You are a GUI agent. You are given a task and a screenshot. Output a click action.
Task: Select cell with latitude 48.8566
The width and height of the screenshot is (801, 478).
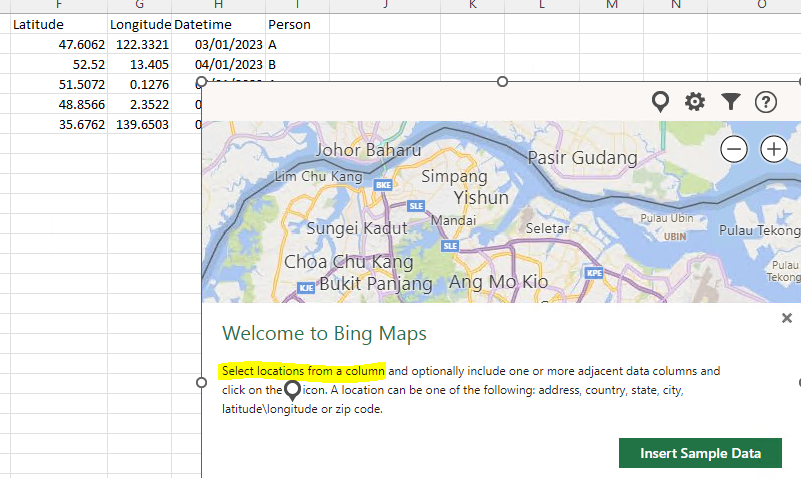59,104
